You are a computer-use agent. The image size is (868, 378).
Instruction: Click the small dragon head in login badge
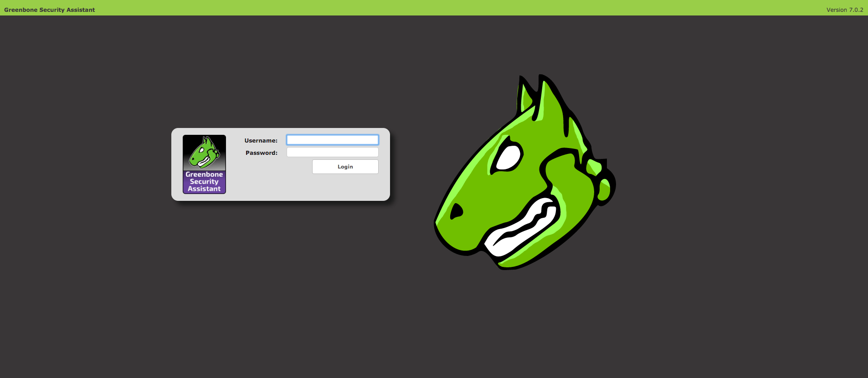(204, 153)
